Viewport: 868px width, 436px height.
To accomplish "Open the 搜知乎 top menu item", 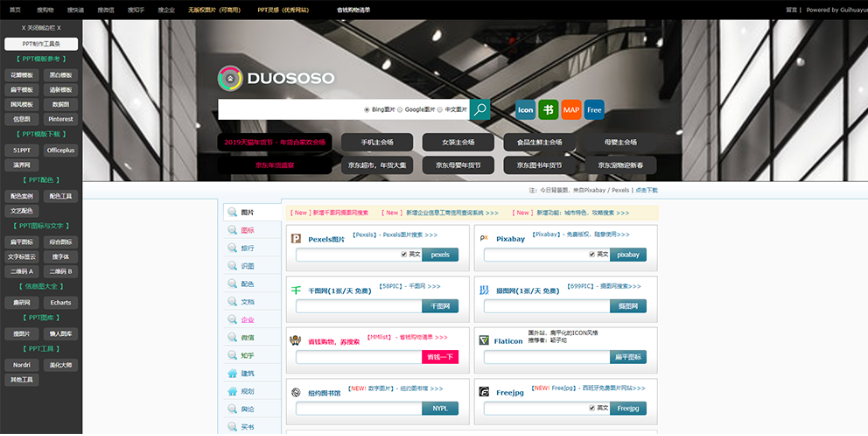I will (136, 9).
